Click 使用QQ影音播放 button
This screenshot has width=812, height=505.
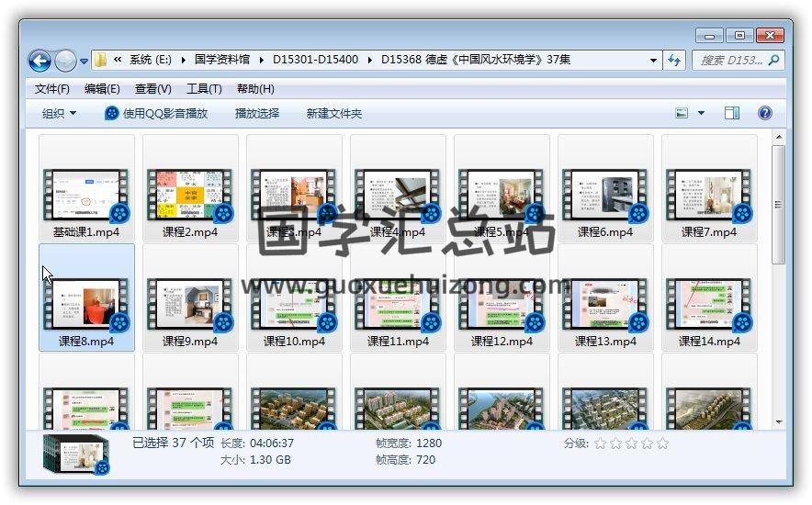[x=157, y=113]
